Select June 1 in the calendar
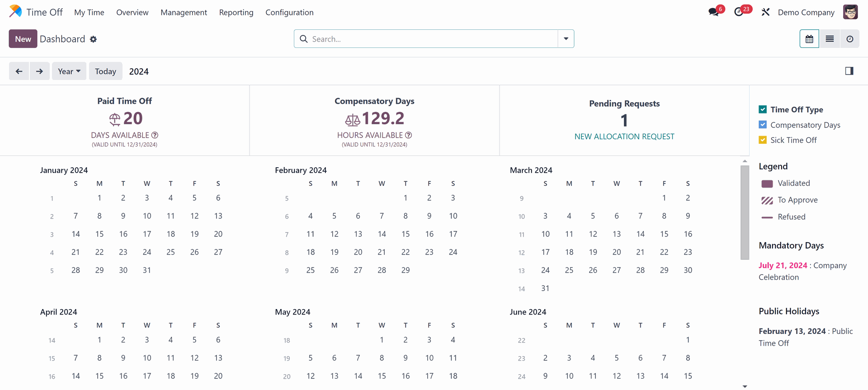The width and height of the screenshot is (868, 390). (x=688, y=340)
